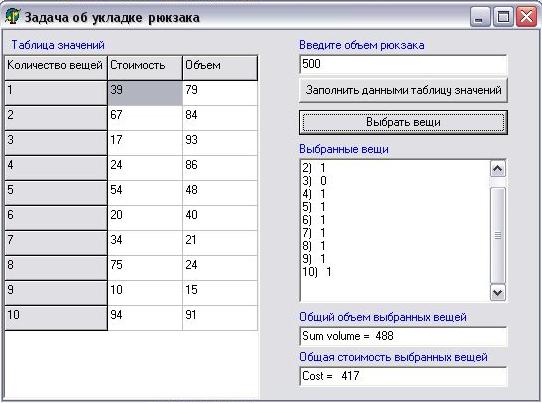Image resolution: width=542 pixels, height=403 pixels.
Task: Click the scroll up arrow in selected items list
Action: (497, 169)
